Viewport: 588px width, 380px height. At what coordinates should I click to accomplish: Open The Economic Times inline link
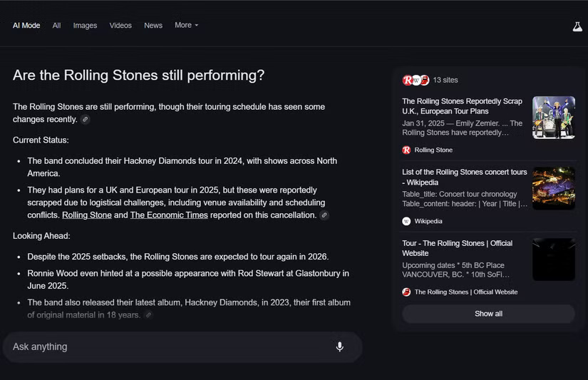169,215
